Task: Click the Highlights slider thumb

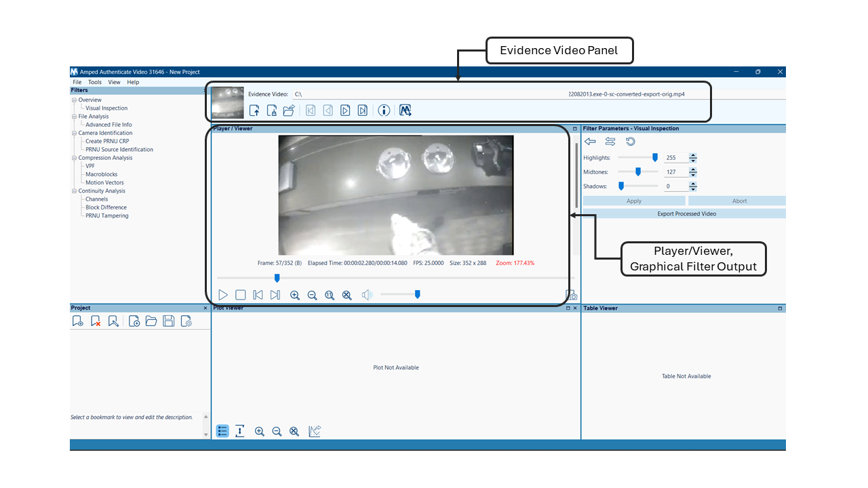Action: (654, 157)
